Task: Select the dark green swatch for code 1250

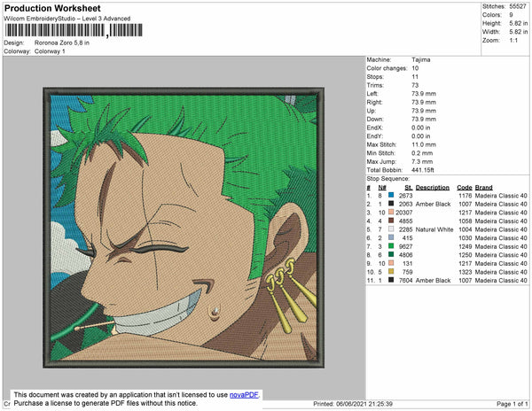Action: point(391,255)
